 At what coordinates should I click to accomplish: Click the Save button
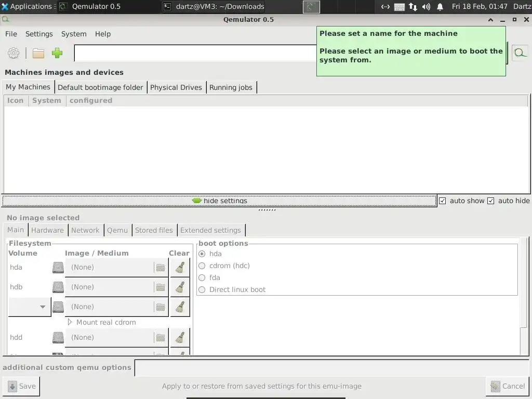21,386
